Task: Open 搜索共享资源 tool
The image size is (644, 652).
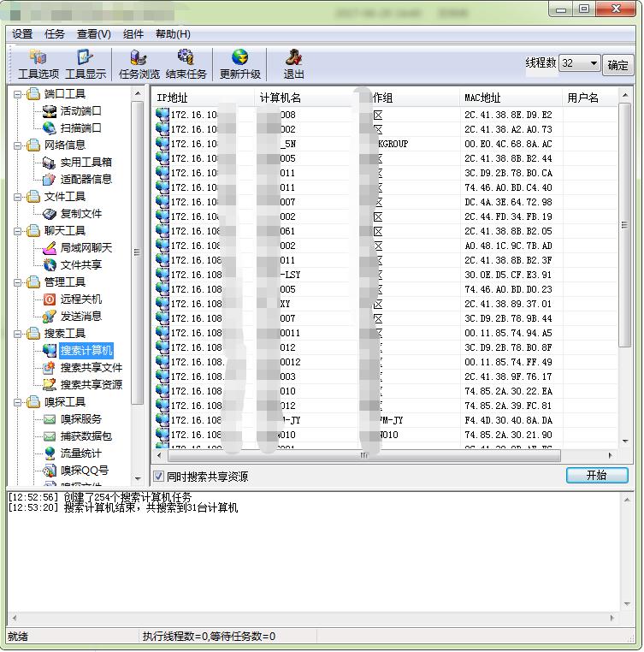Action: click(91, 385)
